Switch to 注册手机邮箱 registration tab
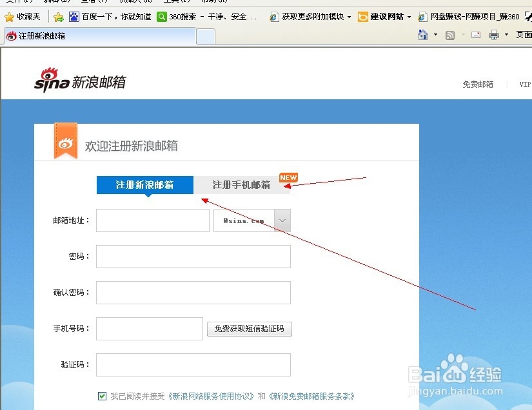The height and width of the screenshot is (410, 532). (x=242, y=185)
